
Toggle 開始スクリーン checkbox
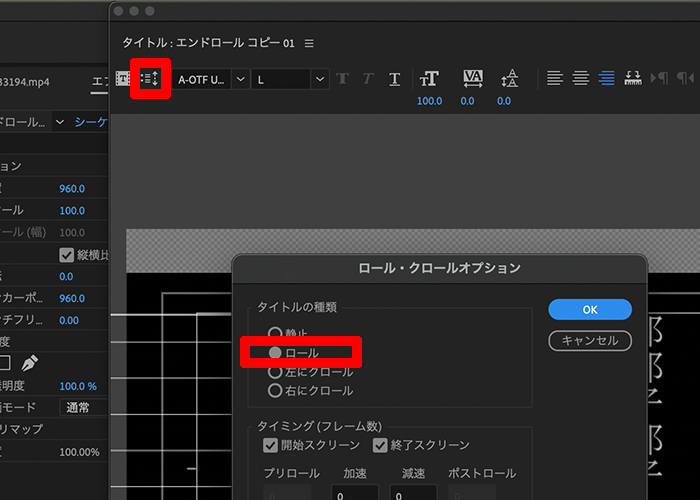[x=270, y=445]
